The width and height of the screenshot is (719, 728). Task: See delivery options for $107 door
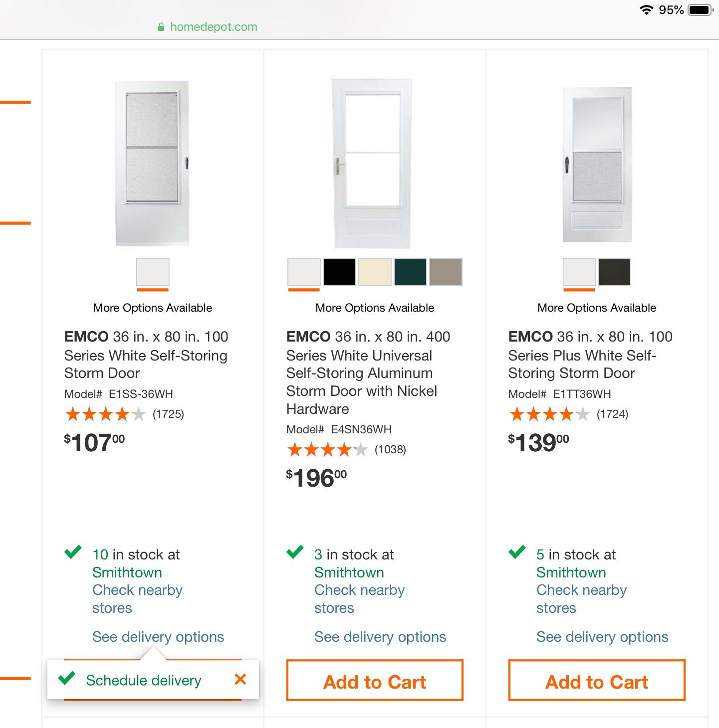coord(158,637)
